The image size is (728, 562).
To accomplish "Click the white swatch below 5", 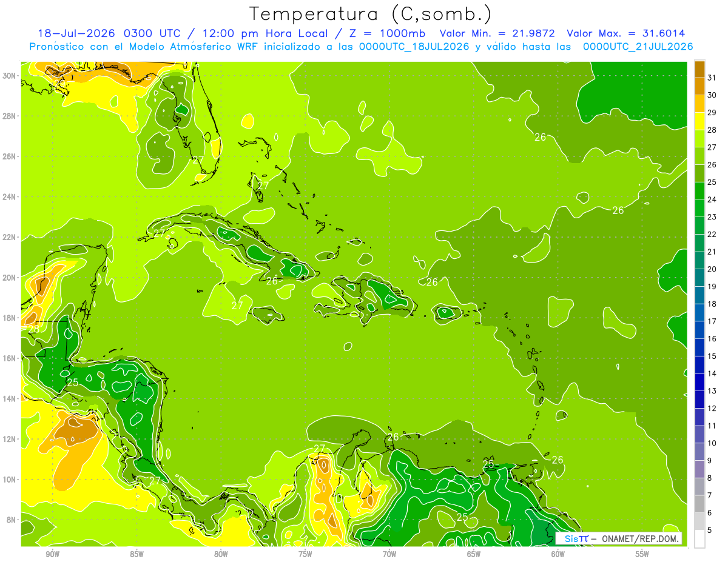I will [x=699, y=539].
